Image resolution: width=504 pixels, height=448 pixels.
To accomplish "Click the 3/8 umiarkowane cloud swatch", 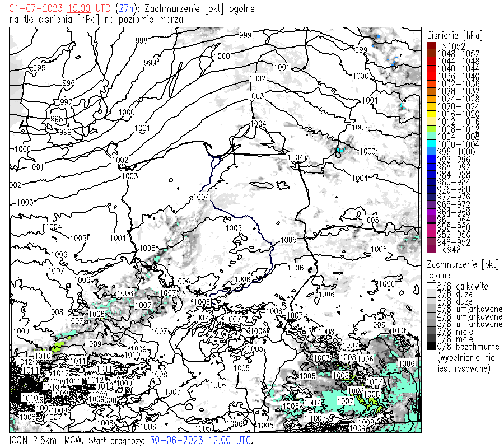I will 431,324.
